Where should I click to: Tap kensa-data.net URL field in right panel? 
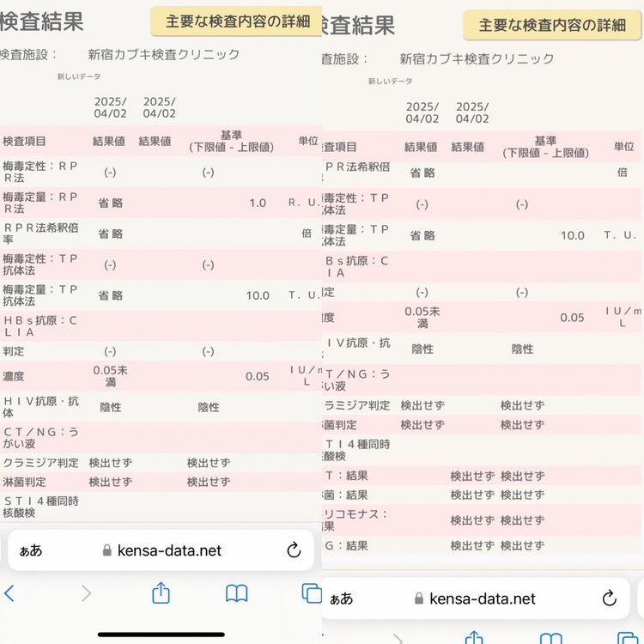tap(482, 598)
